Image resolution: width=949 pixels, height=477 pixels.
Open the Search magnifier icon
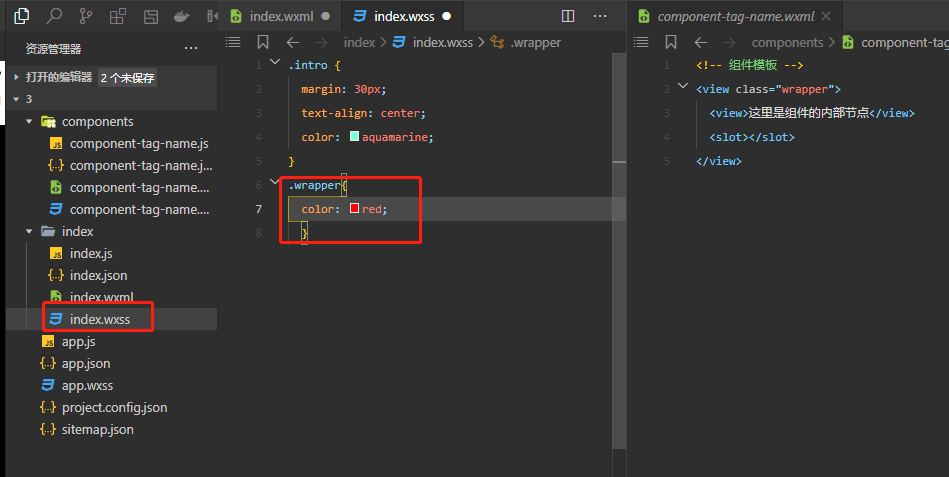click(x=54, y=16)
